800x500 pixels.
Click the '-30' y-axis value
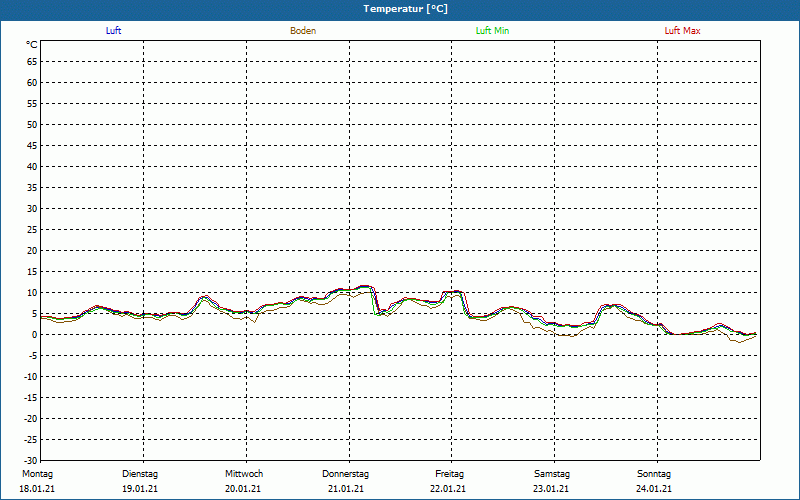point(31,461)
